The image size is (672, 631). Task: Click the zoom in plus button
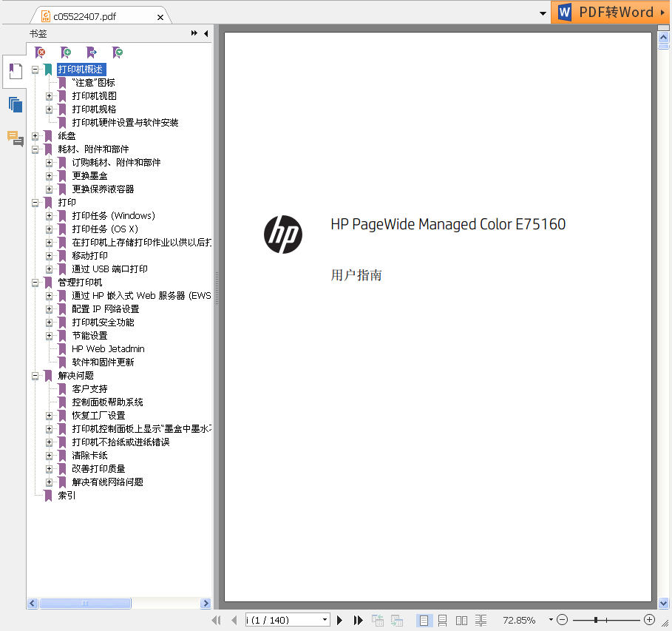tap(649, 619)
